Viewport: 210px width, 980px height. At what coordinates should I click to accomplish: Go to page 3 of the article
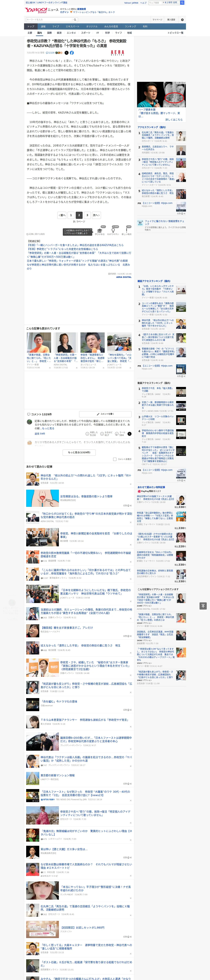(87, 215)
